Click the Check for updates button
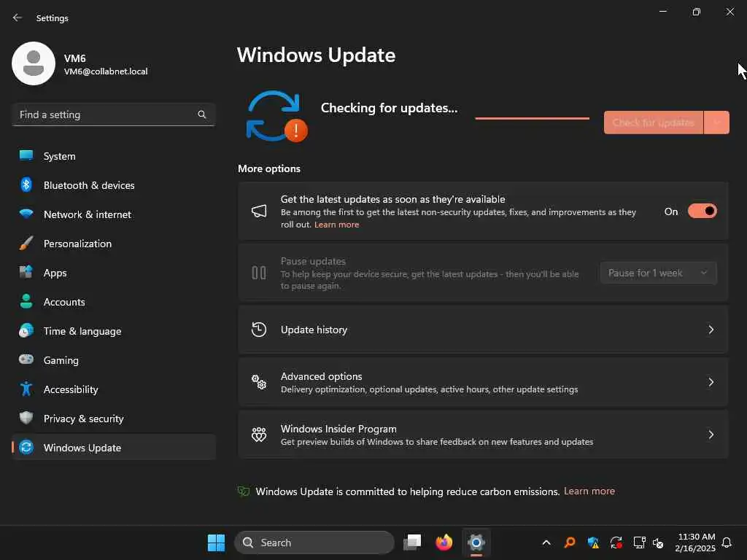 [x=653, y=122]
